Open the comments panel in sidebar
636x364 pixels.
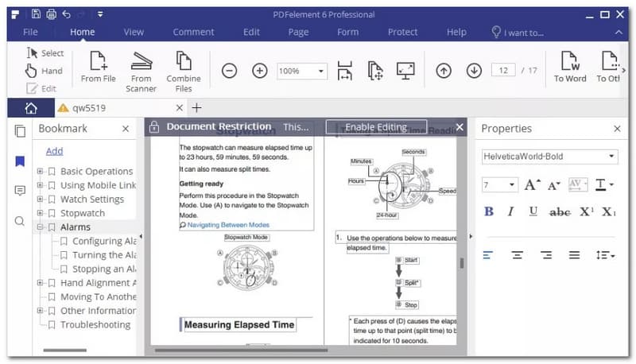[x=20, y=191]
